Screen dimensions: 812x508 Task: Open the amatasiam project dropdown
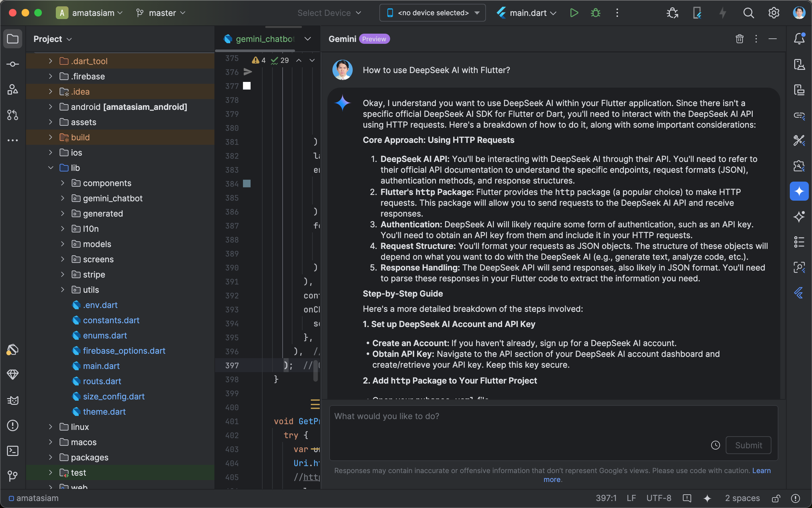[x=89, y=13]
